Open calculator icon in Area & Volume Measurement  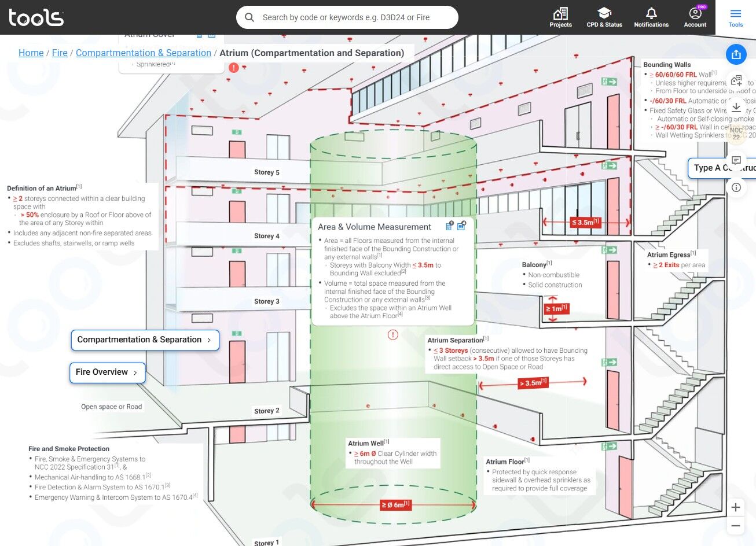pos(449,227)
